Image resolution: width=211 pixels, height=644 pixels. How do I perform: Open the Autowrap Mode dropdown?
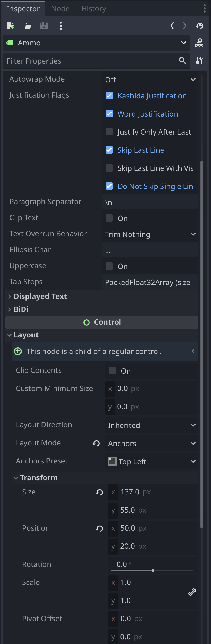(x=150, y=80)
